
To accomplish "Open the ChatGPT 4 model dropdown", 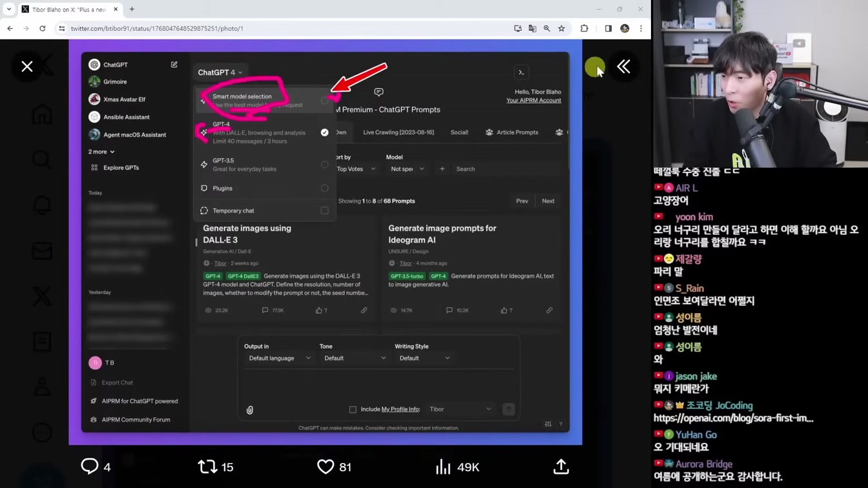I will (220, 72).
